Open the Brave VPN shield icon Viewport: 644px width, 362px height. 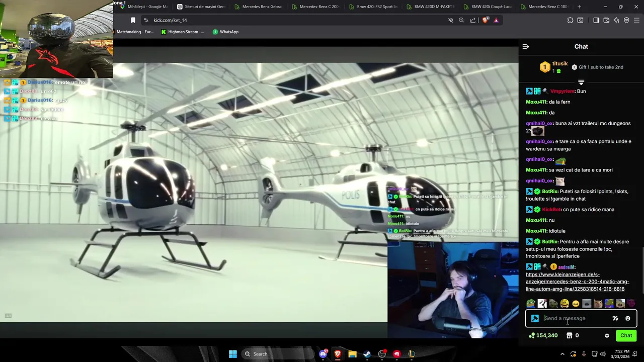pos(626,20)
